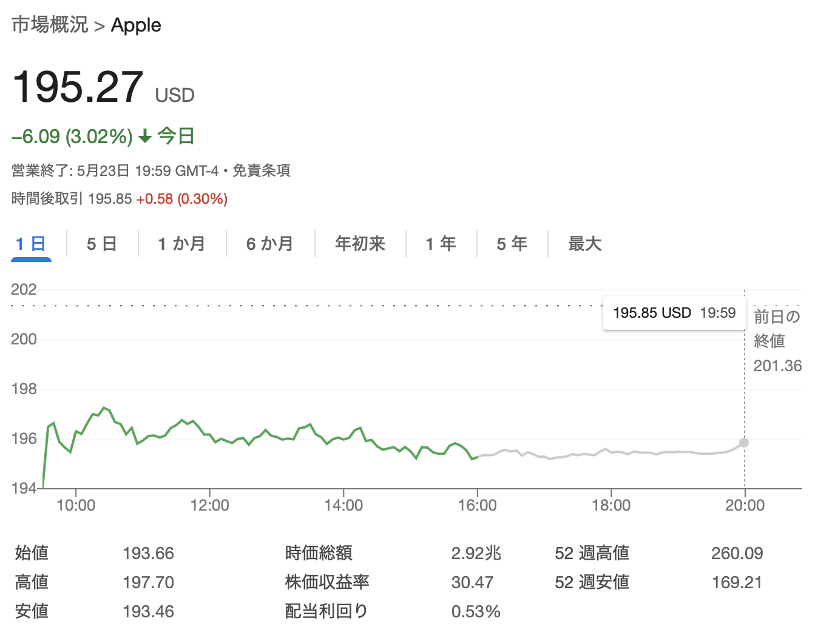
Task: Click the 195.27 current price
Action: point(78,87)
